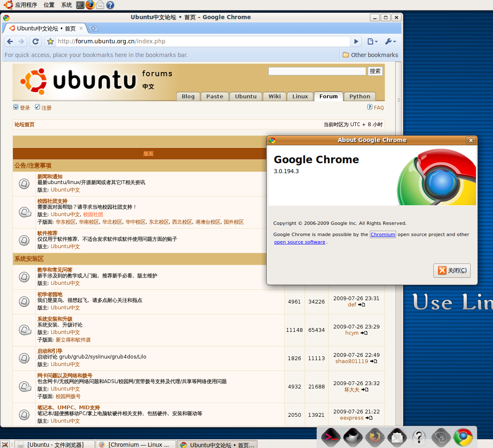
Task: Open the 软件推荐 forum
Action: pyautogui.click(x=47, y=233)
